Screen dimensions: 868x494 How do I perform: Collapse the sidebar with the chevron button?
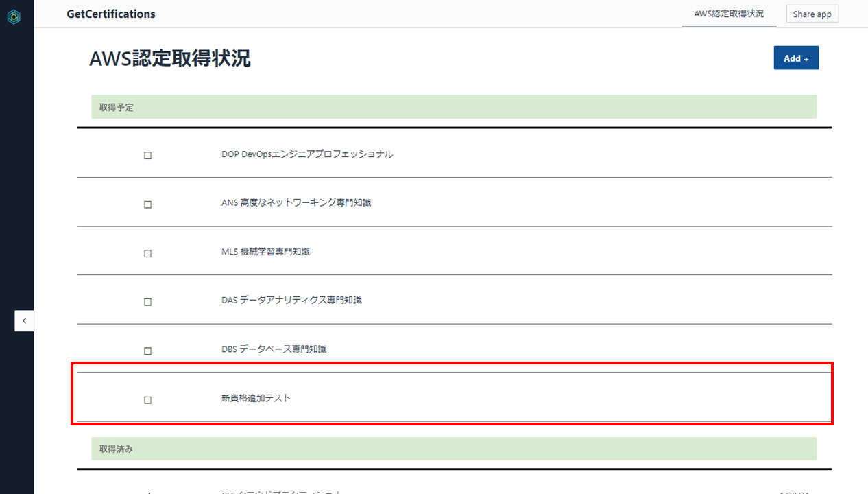24,320
